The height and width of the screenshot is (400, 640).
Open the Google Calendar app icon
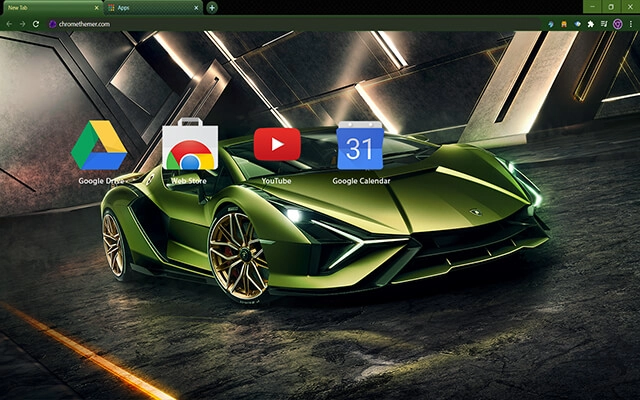360,145
